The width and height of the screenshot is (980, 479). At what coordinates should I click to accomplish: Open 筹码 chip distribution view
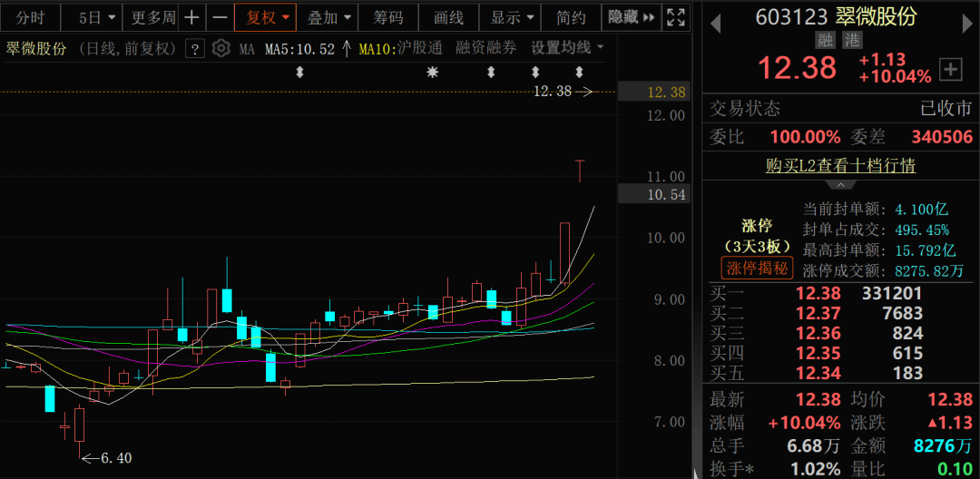tap(388, 17)
